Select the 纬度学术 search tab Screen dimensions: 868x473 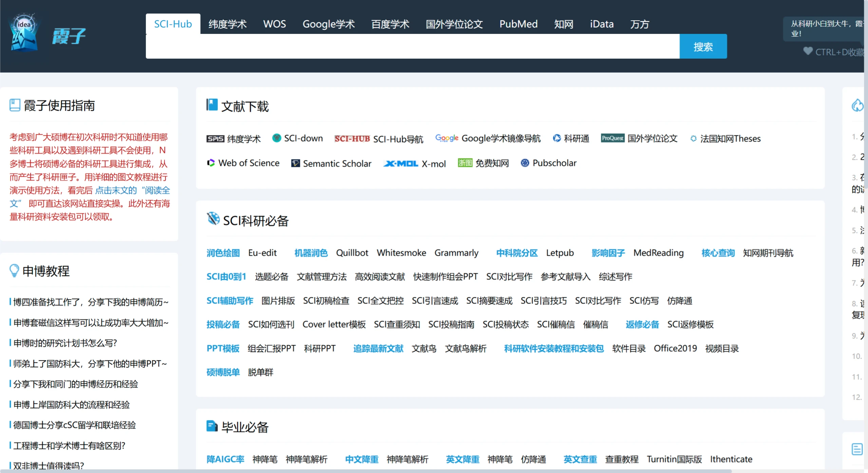[x=227, y=24]
